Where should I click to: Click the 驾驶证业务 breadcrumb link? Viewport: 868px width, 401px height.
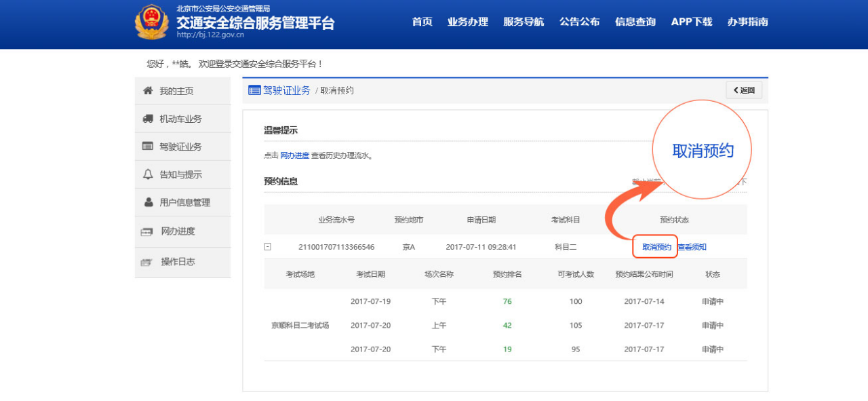click(287, 90)
